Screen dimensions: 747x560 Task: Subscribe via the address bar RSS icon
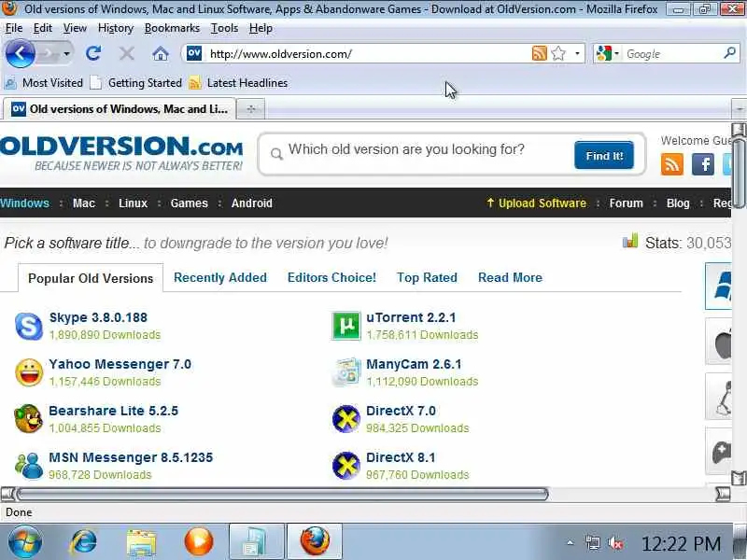[540, 53]
